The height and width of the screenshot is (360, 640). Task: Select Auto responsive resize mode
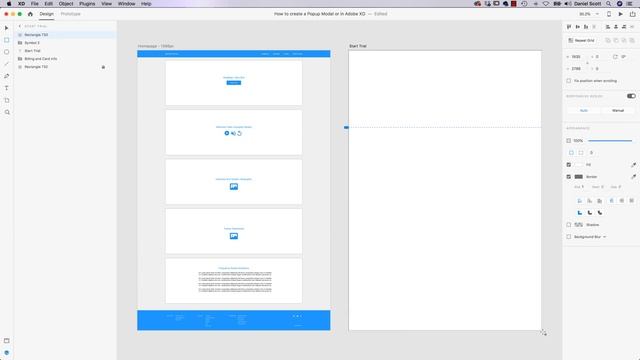pos(584,111)
